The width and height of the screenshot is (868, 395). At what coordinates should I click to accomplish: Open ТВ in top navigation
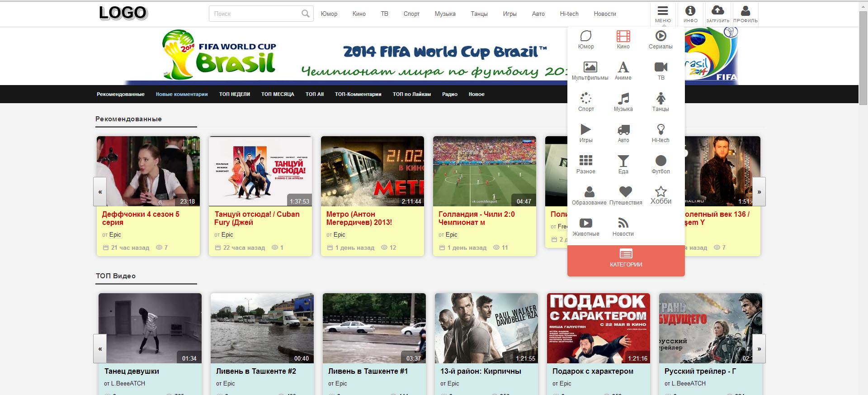pyautogui.click(x=385, y=14)
